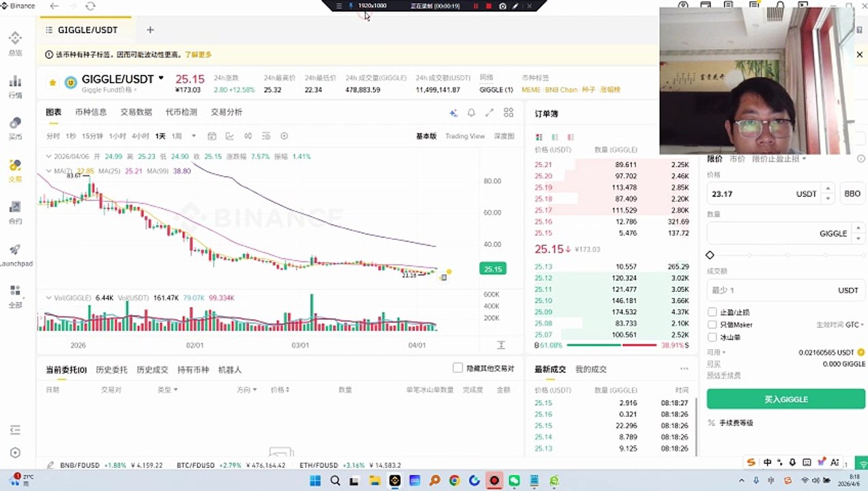The image size is (868, 491).
Task: Switch to the 交易数据 tab
Action: [136, 112]
